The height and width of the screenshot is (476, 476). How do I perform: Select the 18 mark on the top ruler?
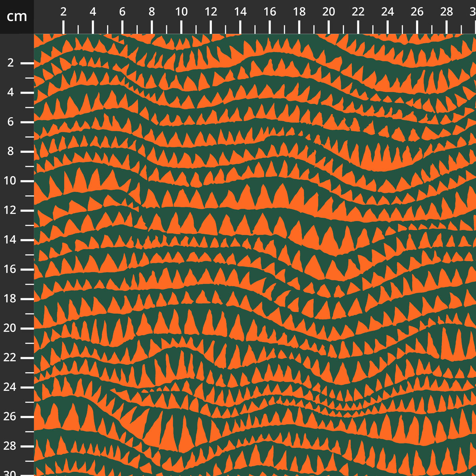click(x=299, y=12)
